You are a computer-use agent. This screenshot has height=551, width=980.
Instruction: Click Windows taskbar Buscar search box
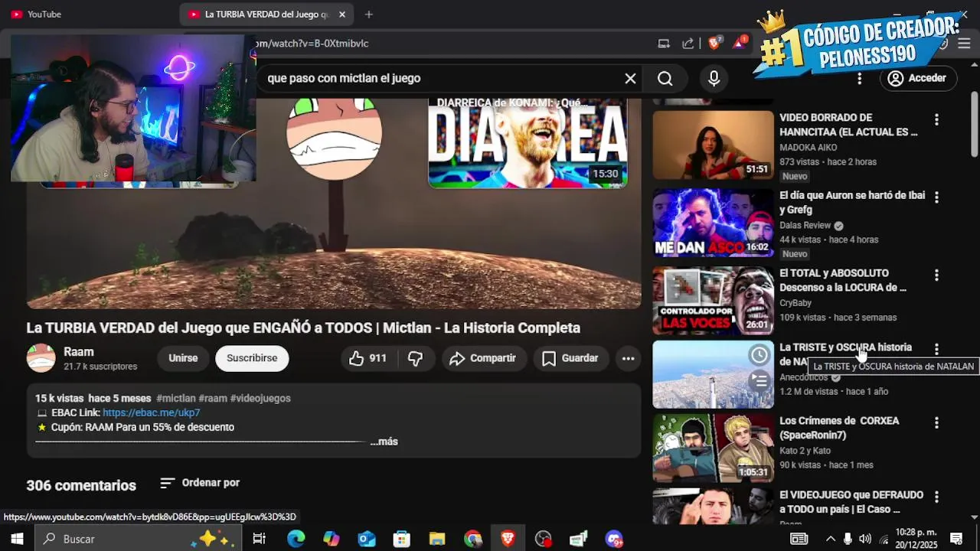pyautogui.click(x=137, y=539)
